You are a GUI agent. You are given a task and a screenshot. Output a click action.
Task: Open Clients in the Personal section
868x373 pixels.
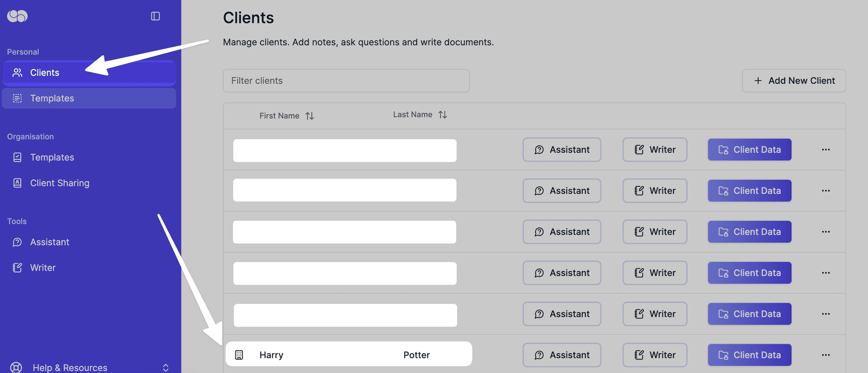coord(89,73)
